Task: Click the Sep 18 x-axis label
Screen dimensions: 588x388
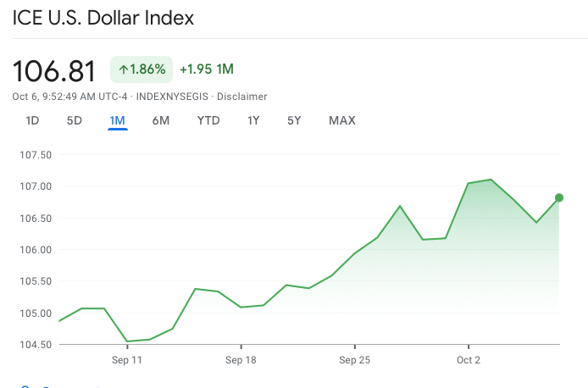Action: click(241, 359)
